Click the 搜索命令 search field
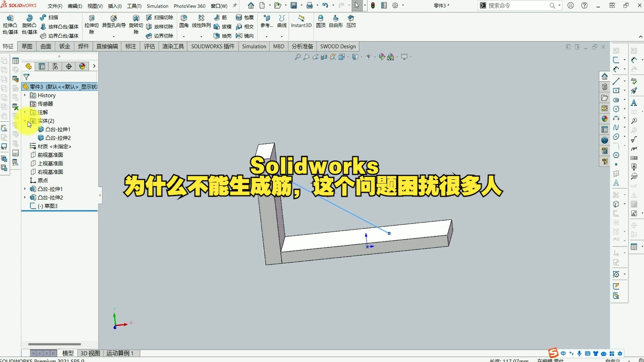 pyautogui.click(x=517, y=5)
